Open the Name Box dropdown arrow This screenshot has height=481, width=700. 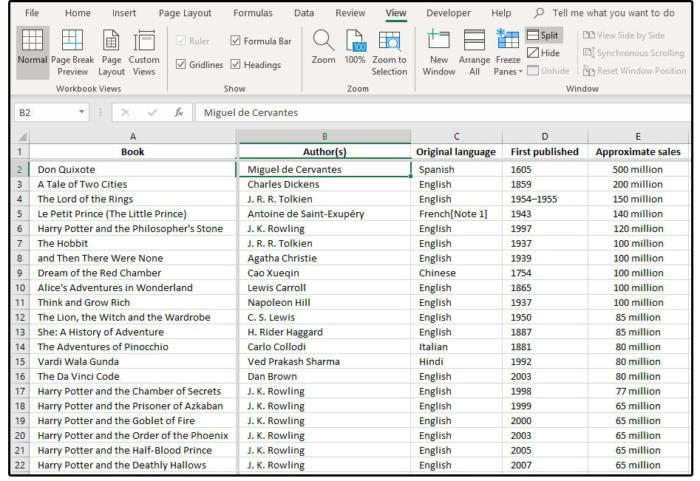[82, 112]
